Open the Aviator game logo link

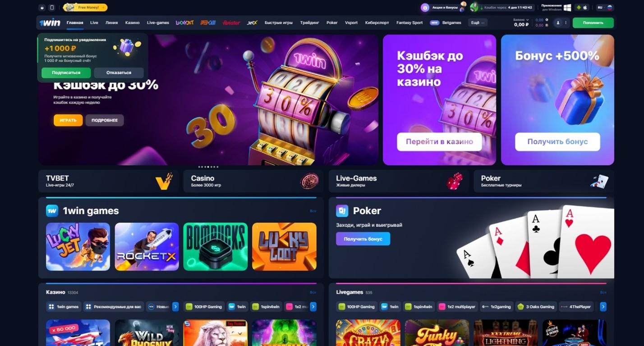click(x=231, y=23)
